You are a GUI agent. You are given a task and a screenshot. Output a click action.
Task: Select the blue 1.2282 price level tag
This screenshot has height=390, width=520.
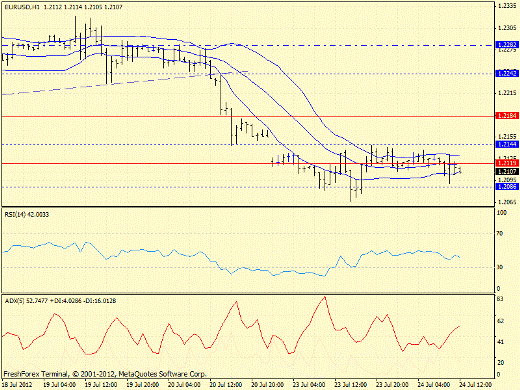[507, 45]
